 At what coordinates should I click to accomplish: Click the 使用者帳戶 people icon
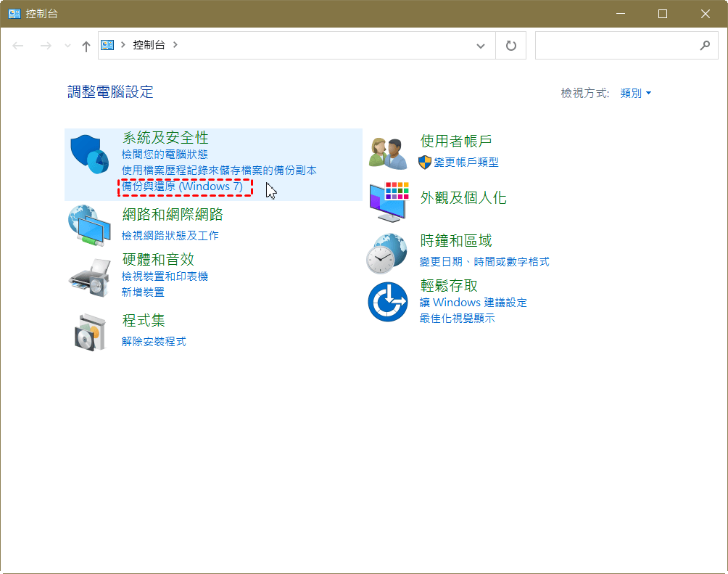click(x=388, y=153)
